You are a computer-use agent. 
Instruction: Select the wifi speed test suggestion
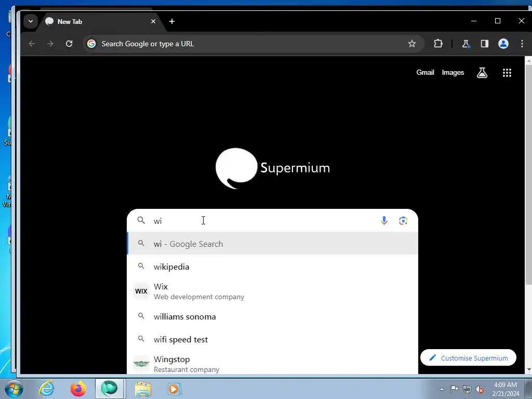(272, 340)
